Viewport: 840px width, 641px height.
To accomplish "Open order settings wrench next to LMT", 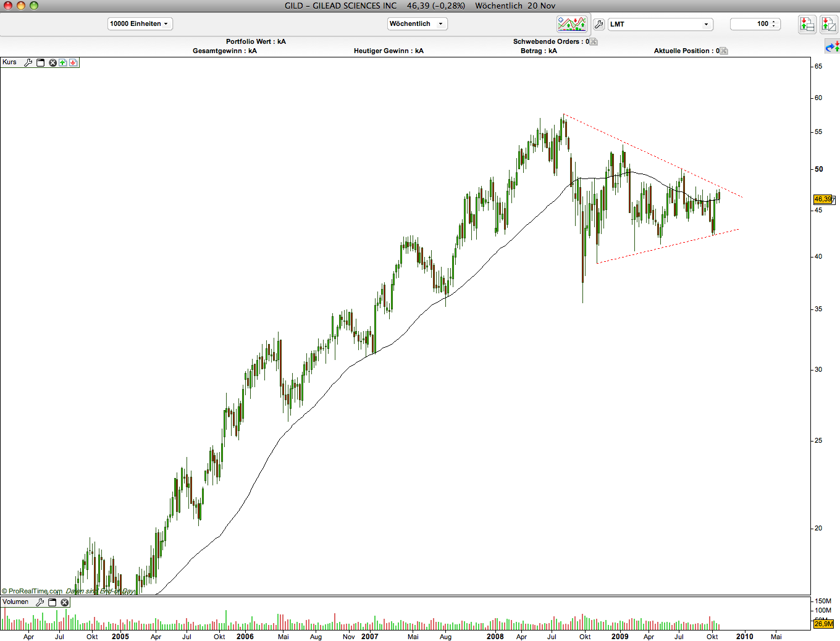I will click(598, 24).
